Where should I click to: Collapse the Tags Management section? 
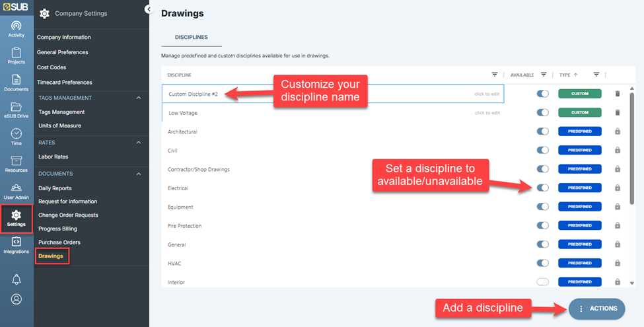139,98
